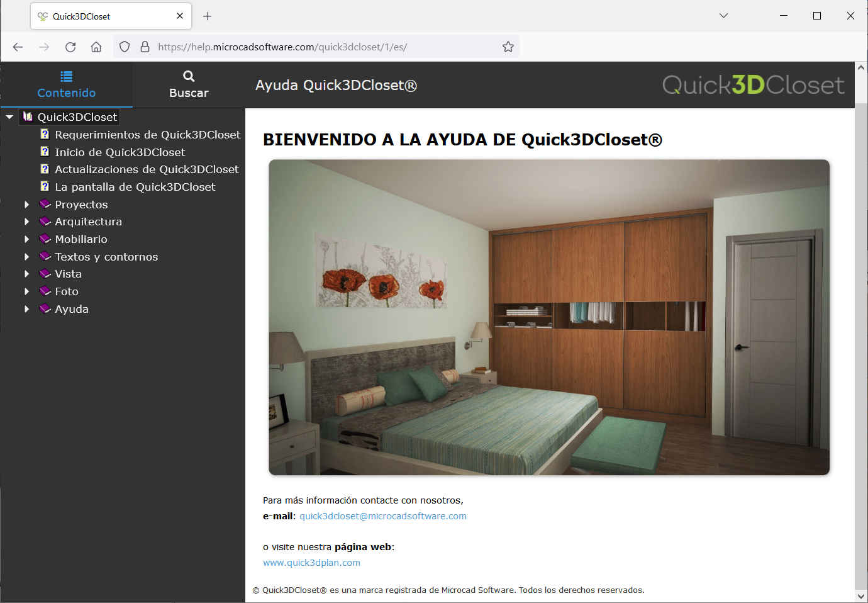The image size is (868, 603).
Task: Click the page scrollbar down arrow
Action: 861,595
